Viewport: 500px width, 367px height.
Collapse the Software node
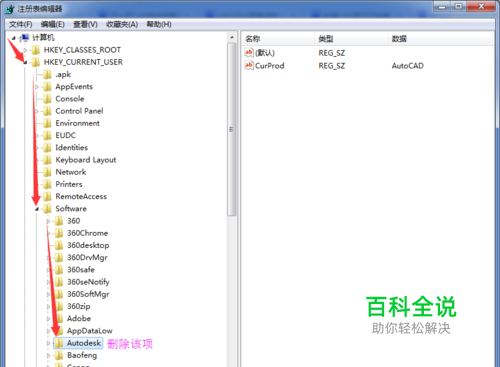(37, 209)
